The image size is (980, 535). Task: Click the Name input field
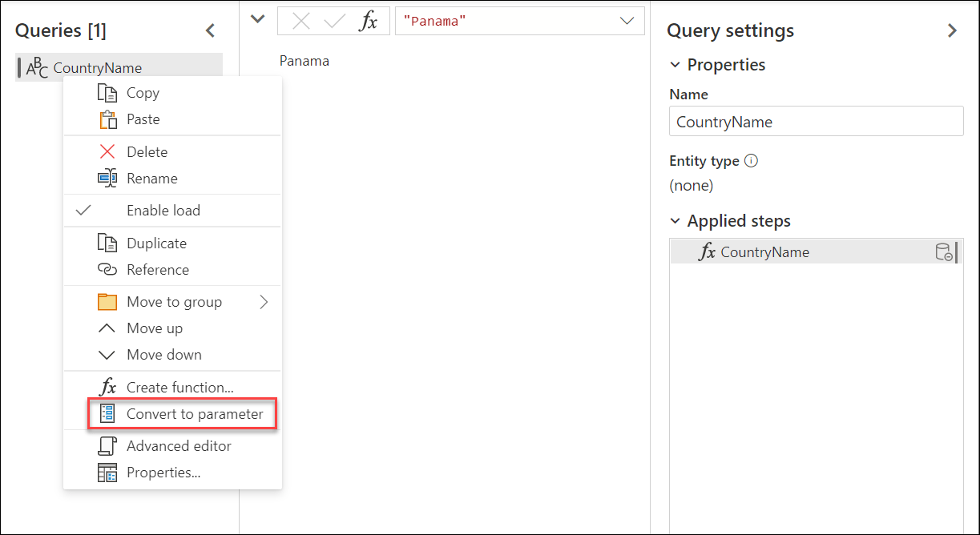click(x=816, y=122)
